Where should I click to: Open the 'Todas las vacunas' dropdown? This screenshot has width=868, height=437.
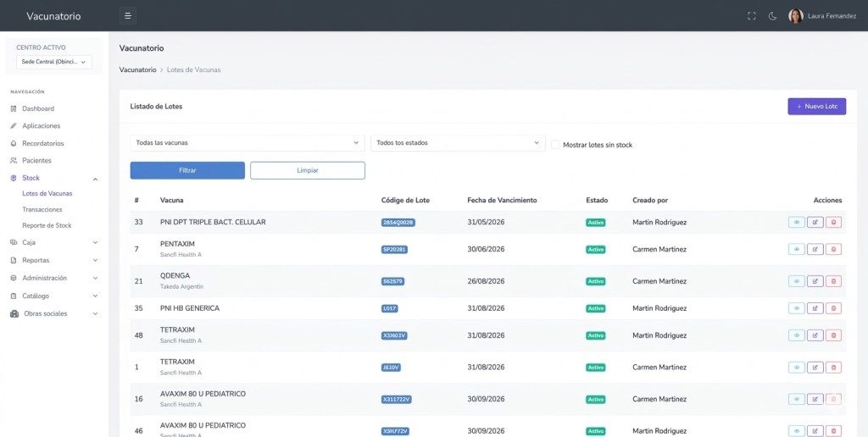(248, 143)
